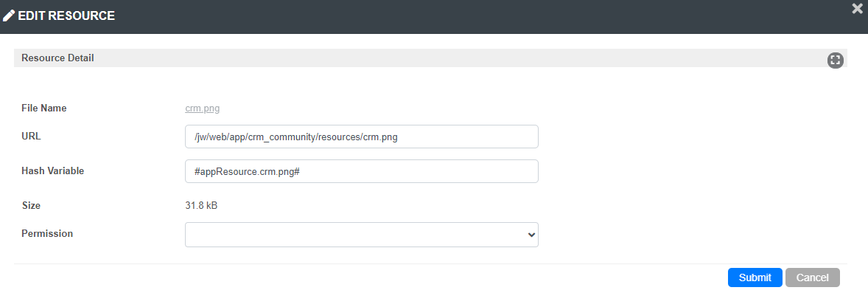Focus the URL input field
This screenshot has height=293, width=868.
pos(362,137)
